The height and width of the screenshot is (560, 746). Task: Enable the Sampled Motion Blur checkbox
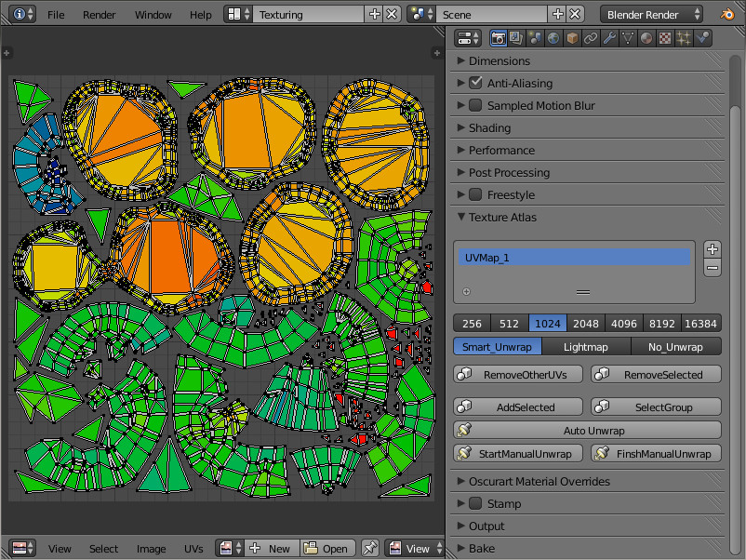[475, 105]
